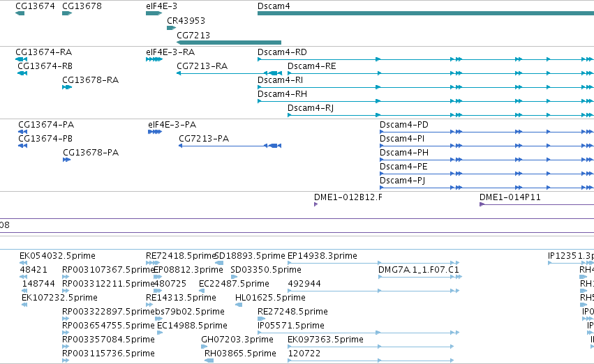This screenshot has height=364, width=594.
Task: Click transcript Dscam4-RJ
Action: point(310,108)
